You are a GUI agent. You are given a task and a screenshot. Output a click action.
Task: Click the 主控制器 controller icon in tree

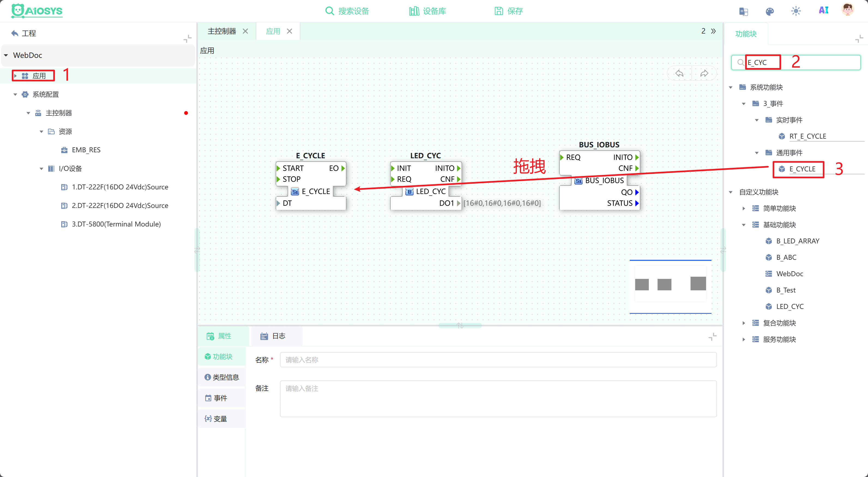point(38,113)
